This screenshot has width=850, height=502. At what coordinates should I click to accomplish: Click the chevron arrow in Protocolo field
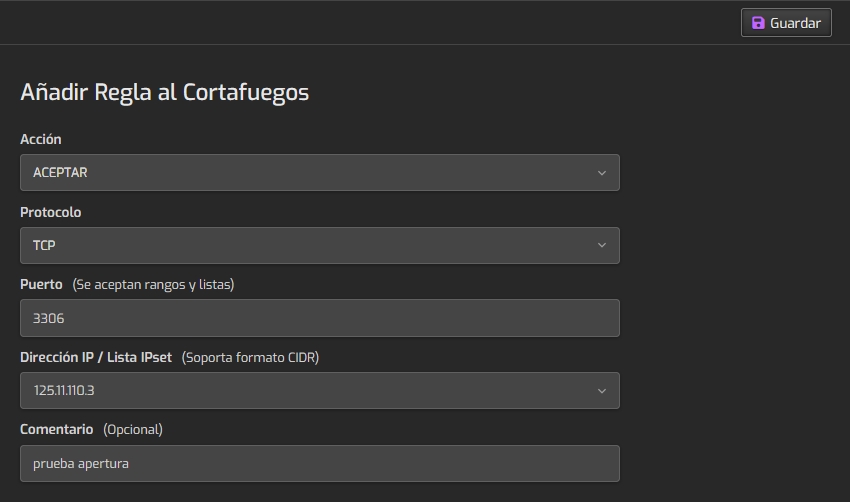tap(601, 245)
